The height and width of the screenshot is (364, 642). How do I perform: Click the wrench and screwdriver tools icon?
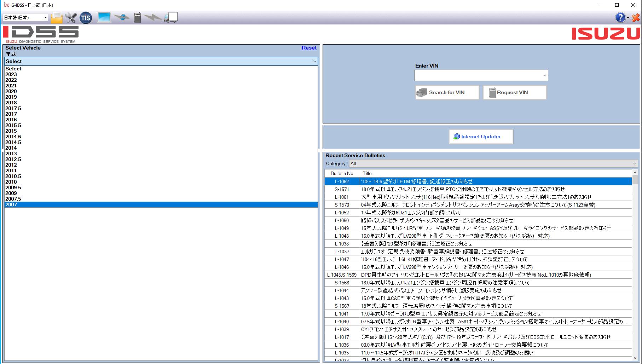click(x=71, y=18)
